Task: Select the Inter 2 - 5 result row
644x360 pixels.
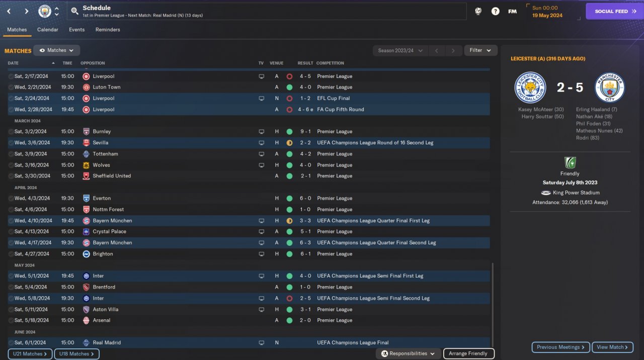Action: (x=249, y=298)
